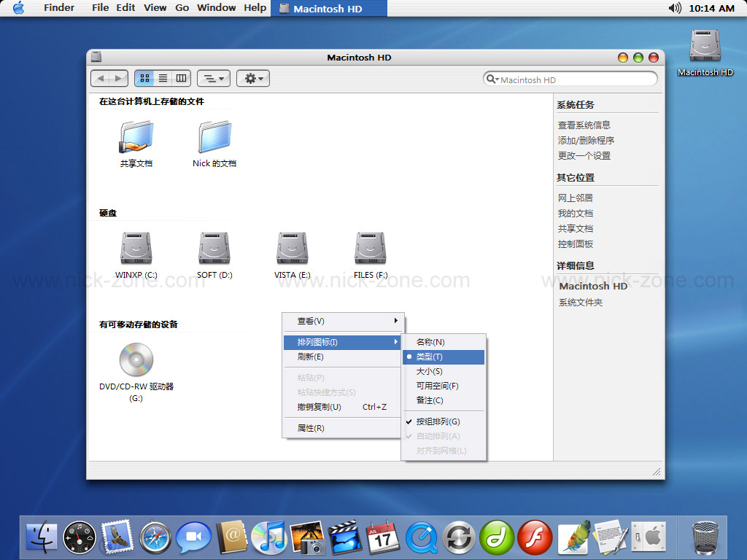
Task: Launch Dreamweaver from the dock
Action: [497, 538]
